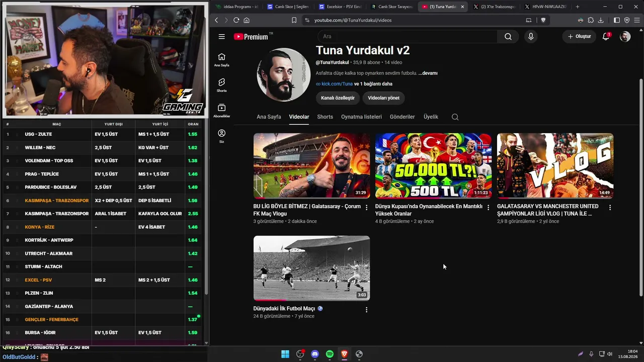The width and height of the screenshot is (644, 362).
Task: Open the Gönderiler tab
Action: coord(402,117)
